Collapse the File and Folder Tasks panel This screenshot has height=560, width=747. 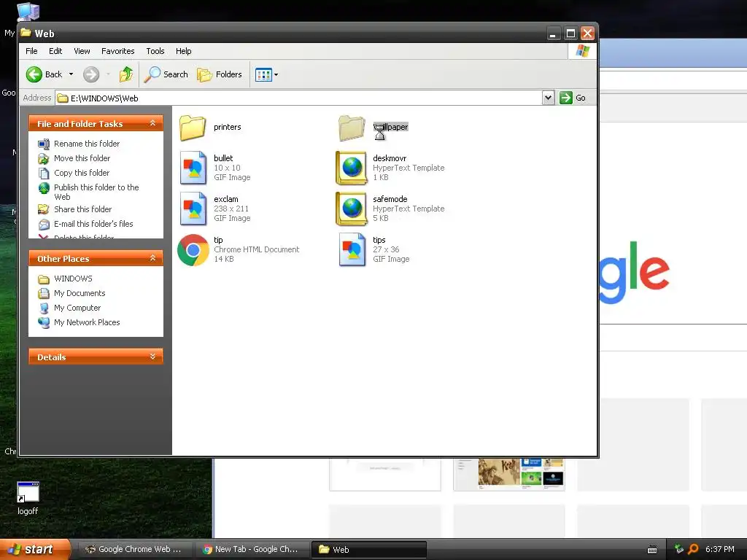coord(152,123)
